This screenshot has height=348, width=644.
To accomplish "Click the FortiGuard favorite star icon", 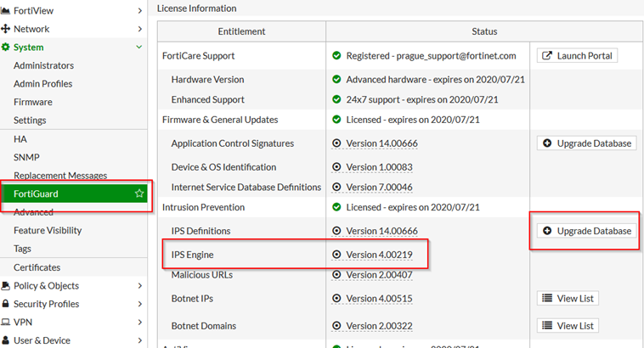I will point(139,194).
